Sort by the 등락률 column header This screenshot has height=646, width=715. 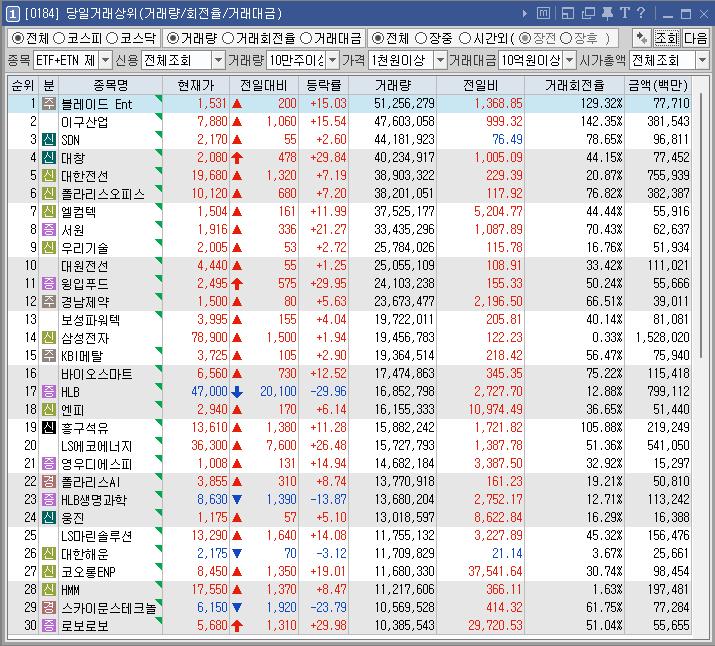pos(323,85)
